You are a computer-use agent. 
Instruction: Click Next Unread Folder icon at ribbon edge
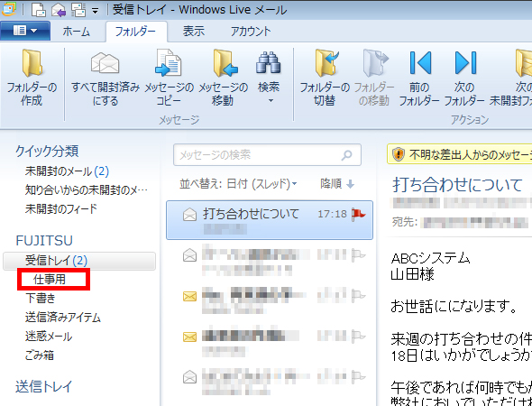click(x=524, y=63)
